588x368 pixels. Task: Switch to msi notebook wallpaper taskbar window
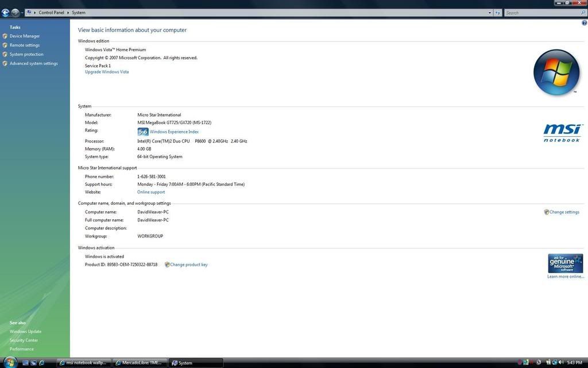click(x=84, y=363)
